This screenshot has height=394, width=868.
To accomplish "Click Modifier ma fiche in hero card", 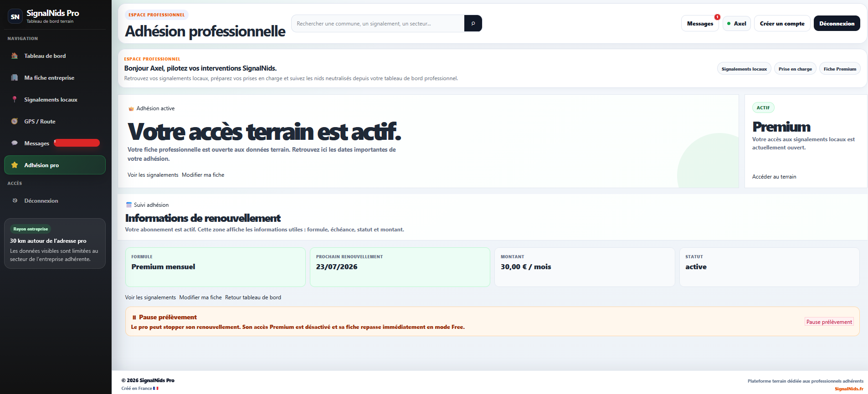I will [x=203, y=175].
